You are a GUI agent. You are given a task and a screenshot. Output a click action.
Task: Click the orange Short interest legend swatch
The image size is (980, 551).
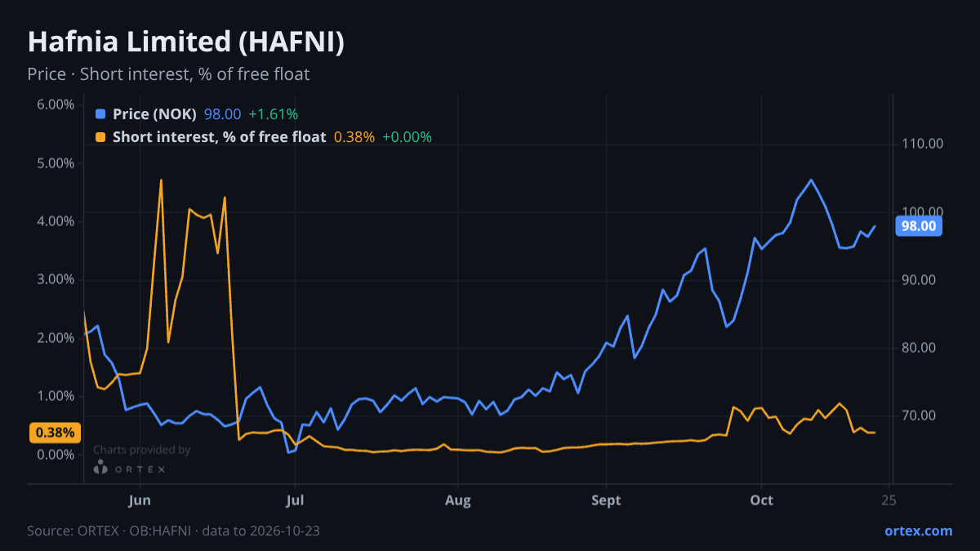pos(100,137)
